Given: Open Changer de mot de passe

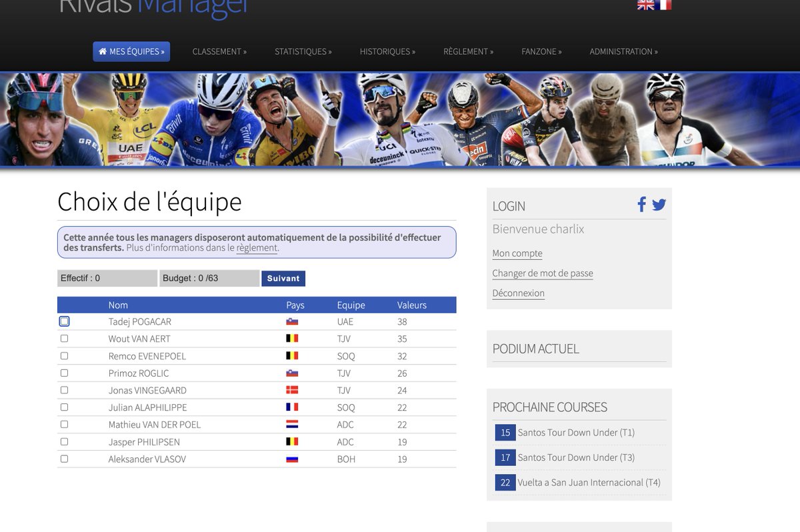Looking at the screenshot, I should pyautogui.click(x=543, y=273).
